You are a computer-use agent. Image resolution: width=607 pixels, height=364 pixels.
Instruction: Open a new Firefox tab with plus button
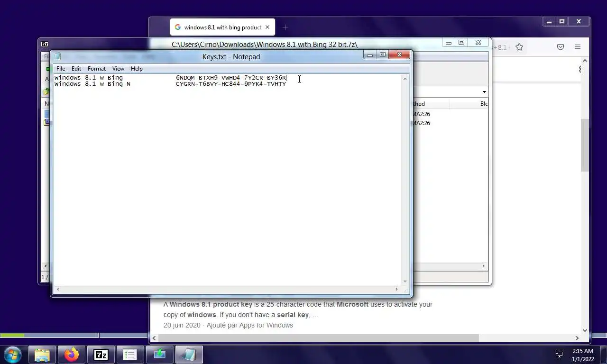[285, 27]
